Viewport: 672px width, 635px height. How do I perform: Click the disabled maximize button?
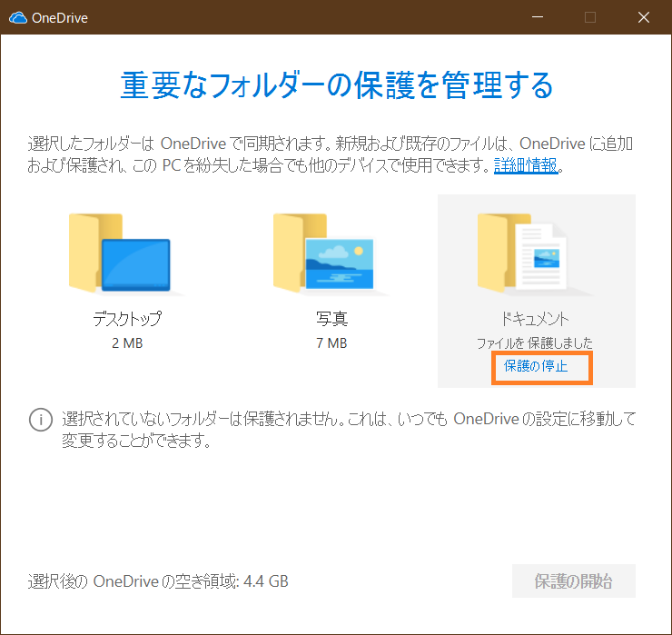[x=590, y=17]
